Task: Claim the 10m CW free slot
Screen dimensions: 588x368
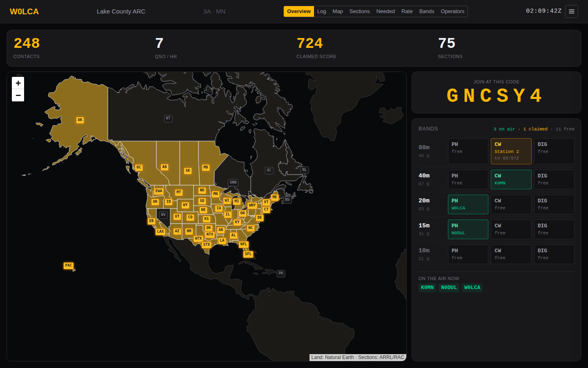Action: (511, 254)
